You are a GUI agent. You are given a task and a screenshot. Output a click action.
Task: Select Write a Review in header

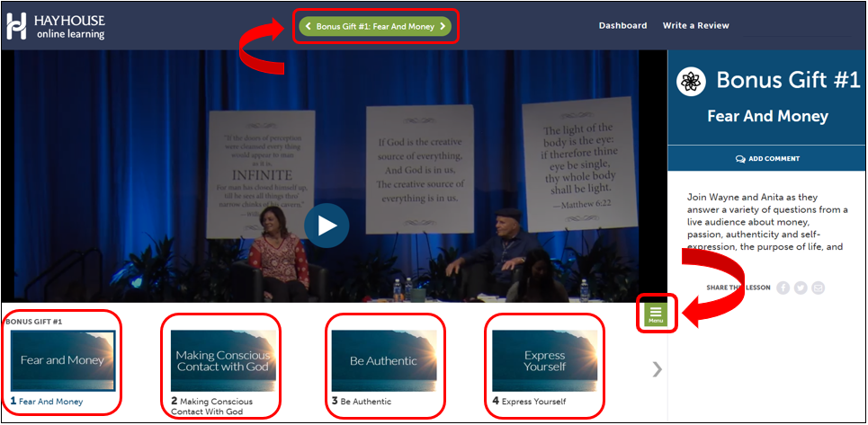[695, 26]
